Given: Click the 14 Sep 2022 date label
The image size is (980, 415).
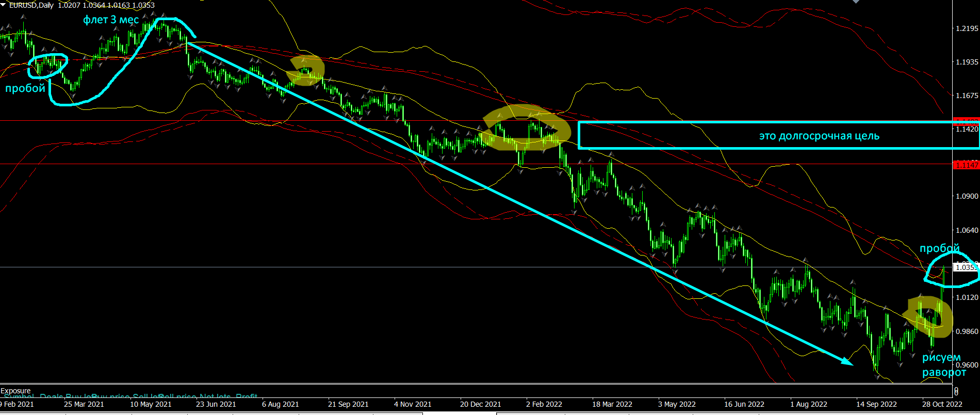Looking at the screenshot, I should click(877, 404).
